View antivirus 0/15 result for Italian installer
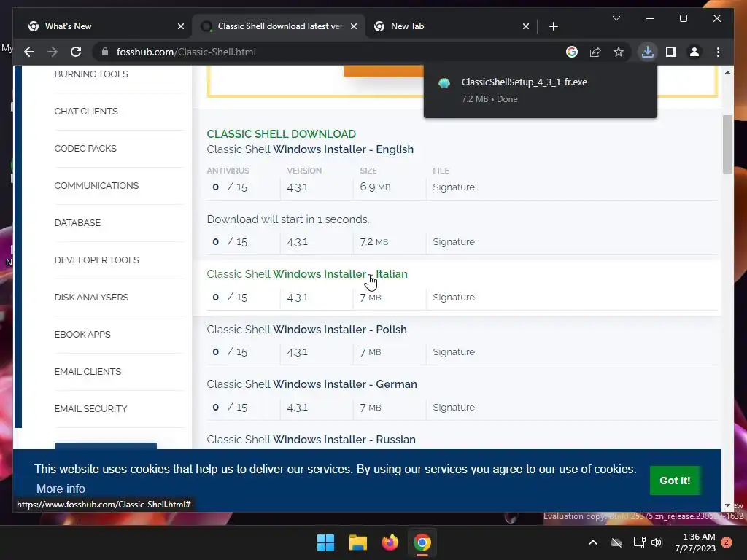The height and width of the screenshot is (560, 747). tap(230, 297)
